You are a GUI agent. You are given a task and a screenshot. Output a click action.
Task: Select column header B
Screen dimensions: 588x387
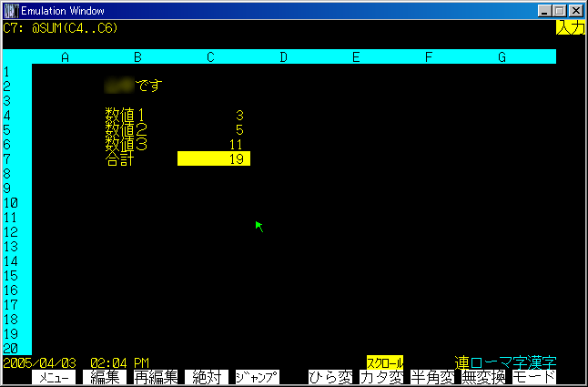coord(137,57)
